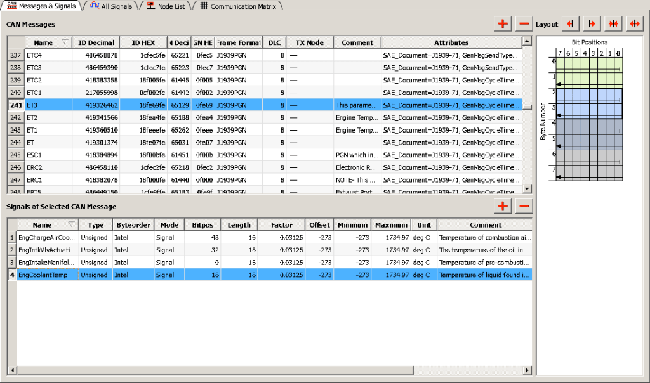Screen dimensions: 650x383
Task: Click comment 'Temperature of liquid found i...'
Action: coord(485,275)
